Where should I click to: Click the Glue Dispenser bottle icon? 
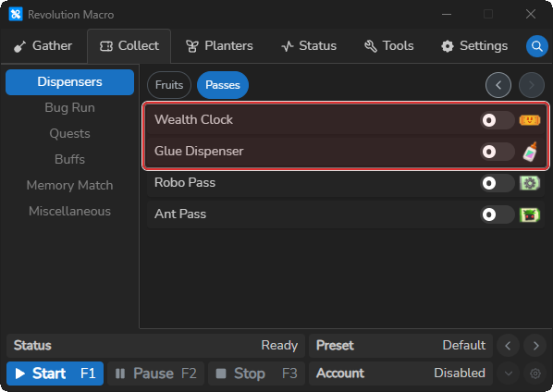530,152
